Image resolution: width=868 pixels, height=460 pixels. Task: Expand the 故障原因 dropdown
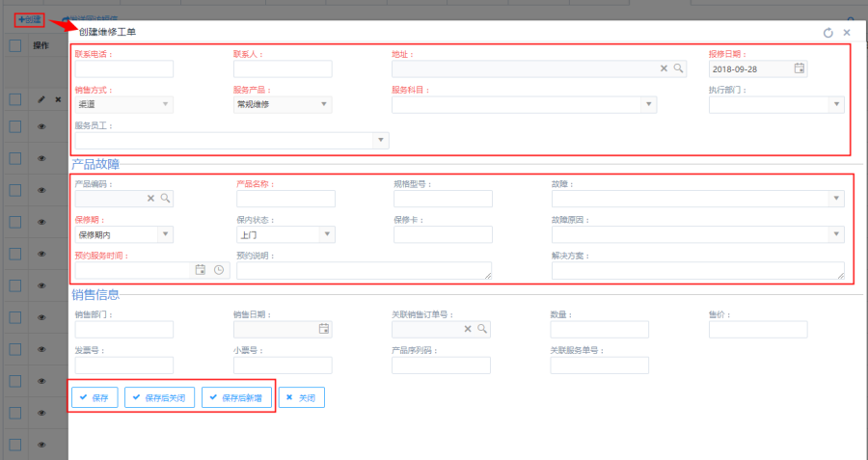coord(836,233)
